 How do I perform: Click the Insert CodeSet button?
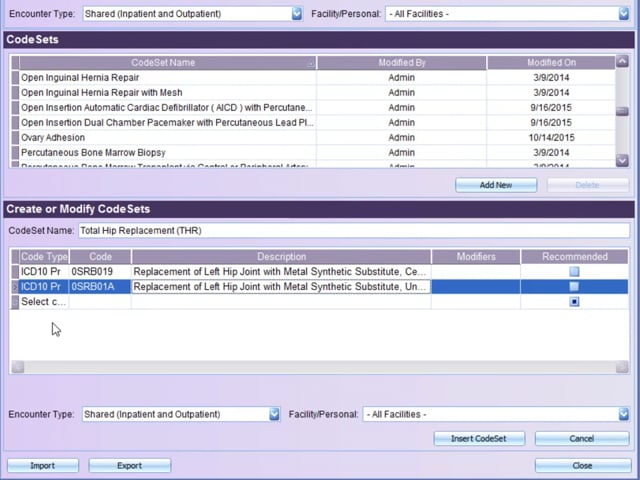479,439
